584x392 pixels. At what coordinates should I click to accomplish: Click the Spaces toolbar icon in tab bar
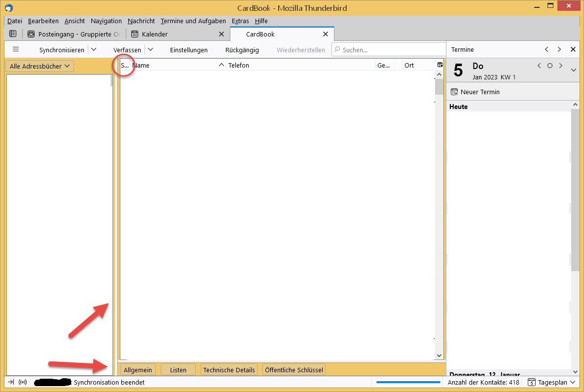click(x=13, y=34)
